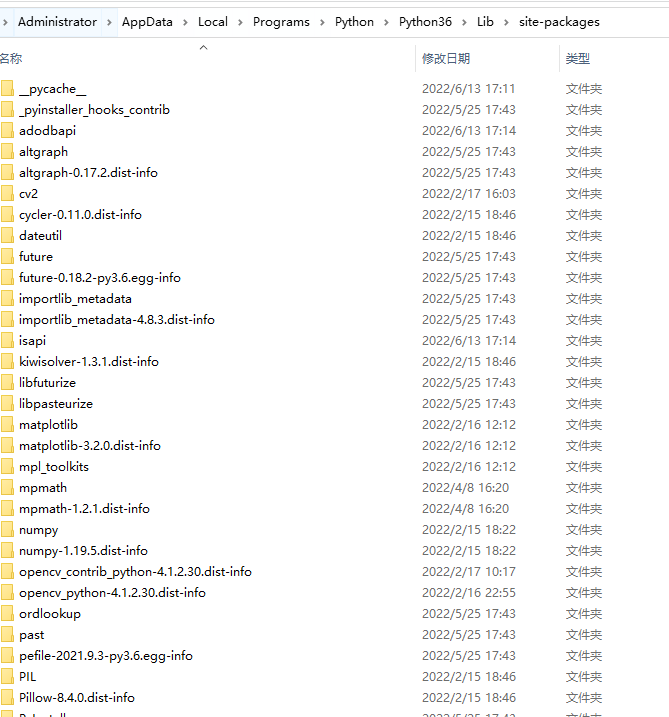Image resolution: width=669 pixels, height=717 pixels.
Task: Sort by 名称 column header
Action: coord(11,59)
